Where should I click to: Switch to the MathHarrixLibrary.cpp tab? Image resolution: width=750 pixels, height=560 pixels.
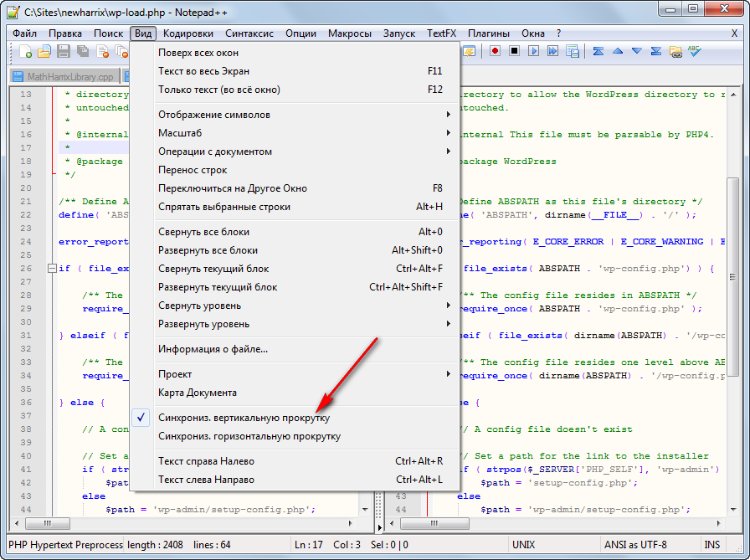[64, 76]
